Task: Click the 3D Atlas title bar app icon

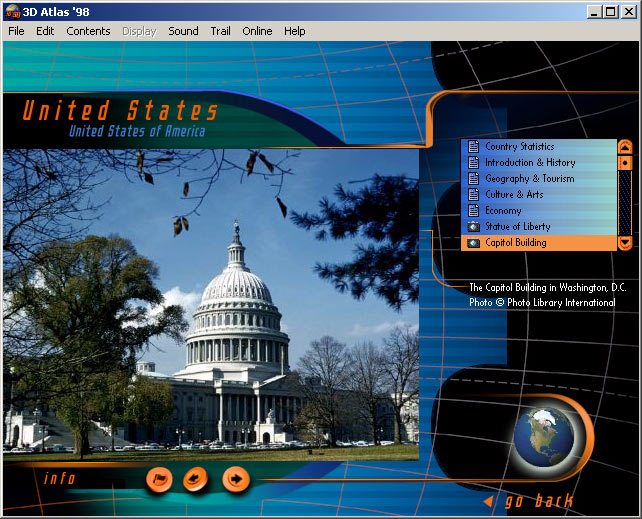Action: (13, 12)
